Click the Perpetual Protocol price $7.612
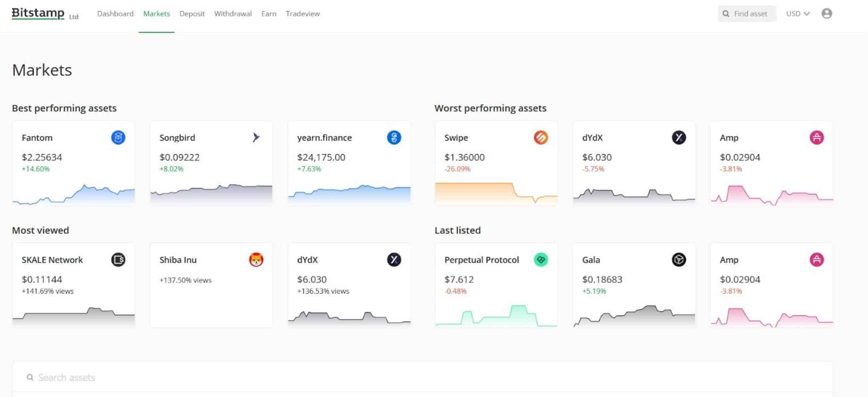 pyautogui.click(x=459, y=280)
